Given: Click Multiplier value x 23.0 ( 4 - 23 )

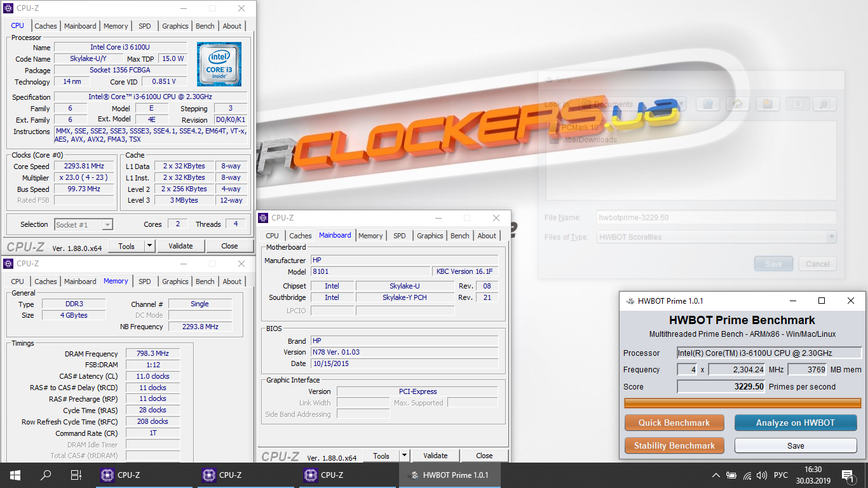Looking at the screenshot, I should [85, 177].
